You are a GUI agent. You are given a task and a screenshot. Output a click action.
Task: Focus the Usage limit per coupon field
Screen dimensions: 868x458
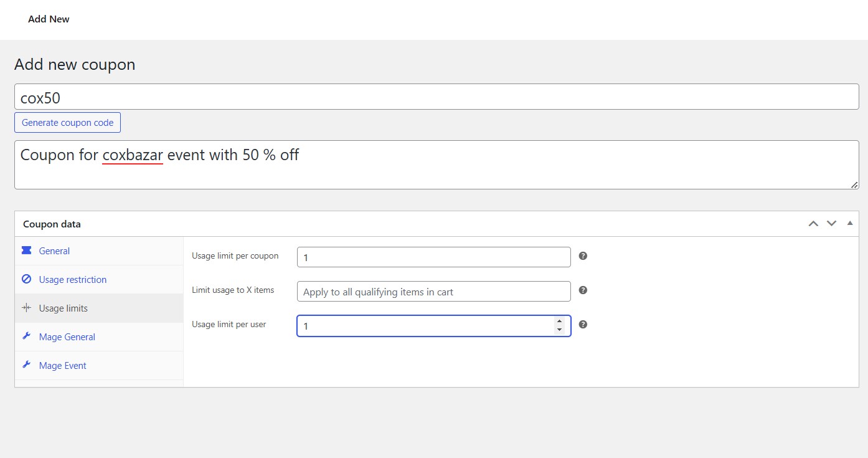[434, 257]
